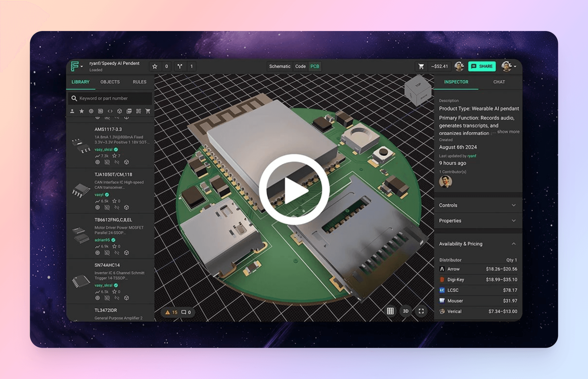Toggle the 3D model cube filter in library

click(x=120, y=111)
